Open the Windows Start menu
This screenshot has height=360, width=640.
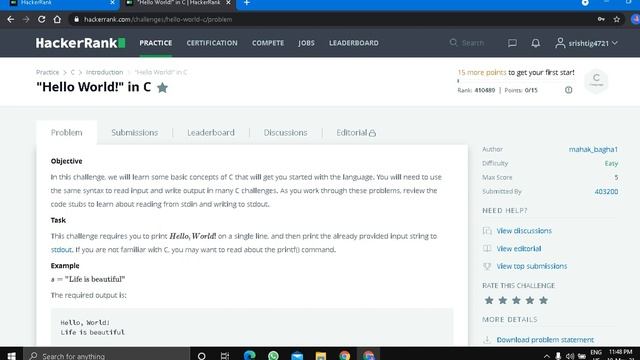tap(11, 356)
